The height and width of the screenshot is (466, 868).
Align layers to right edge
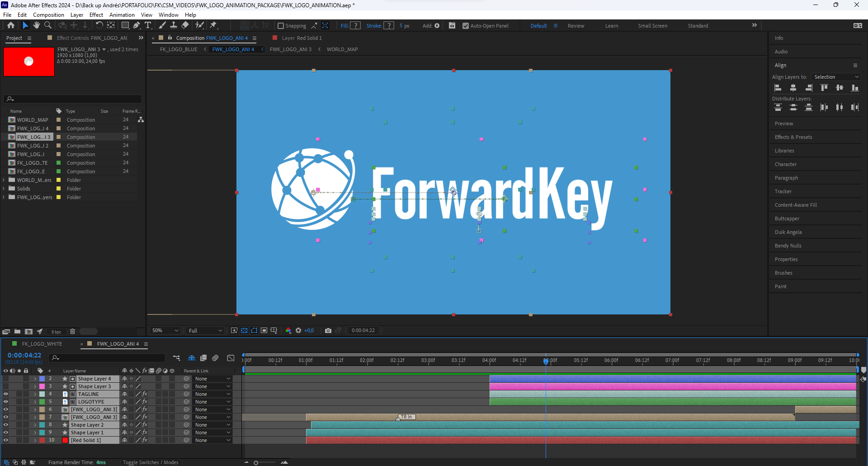click(x=809, y=88)
